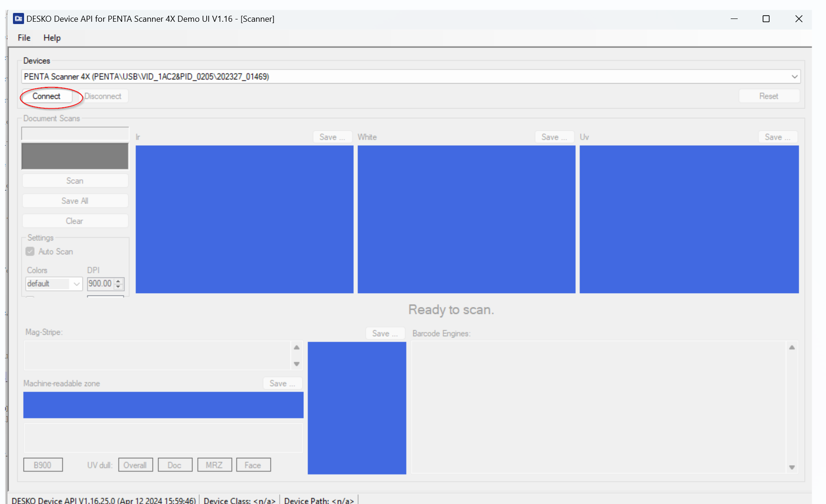Open the Help menu
Viewport: 826px width, 504px height.
click(x=52, y=38)
